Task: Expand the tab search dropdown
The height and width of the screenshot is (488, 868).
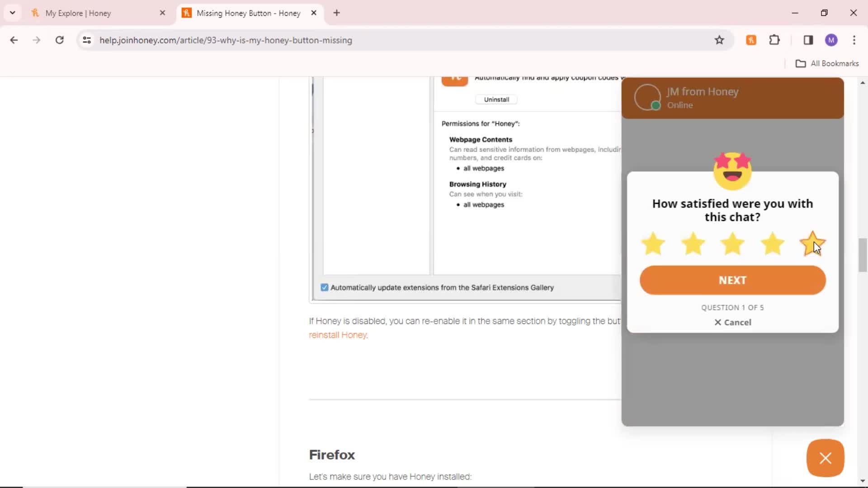Action: pyautogui.click(x=13, y=13)
